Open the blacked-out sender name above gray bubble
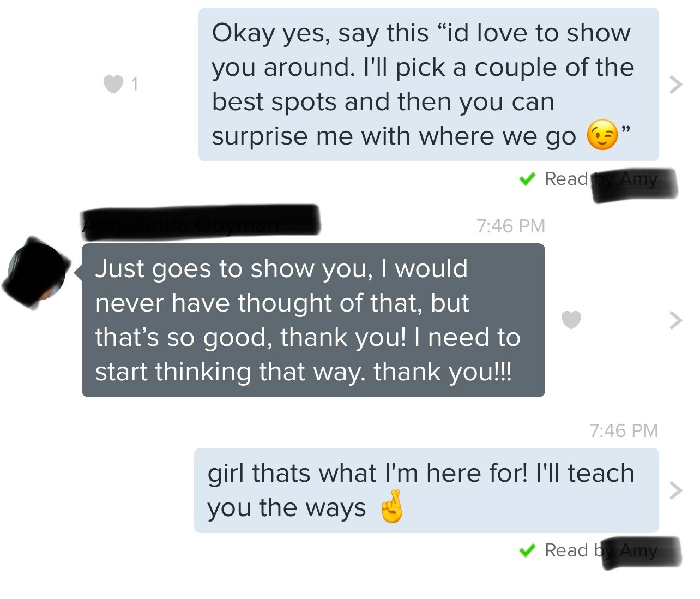 click(x=200, y=220)
